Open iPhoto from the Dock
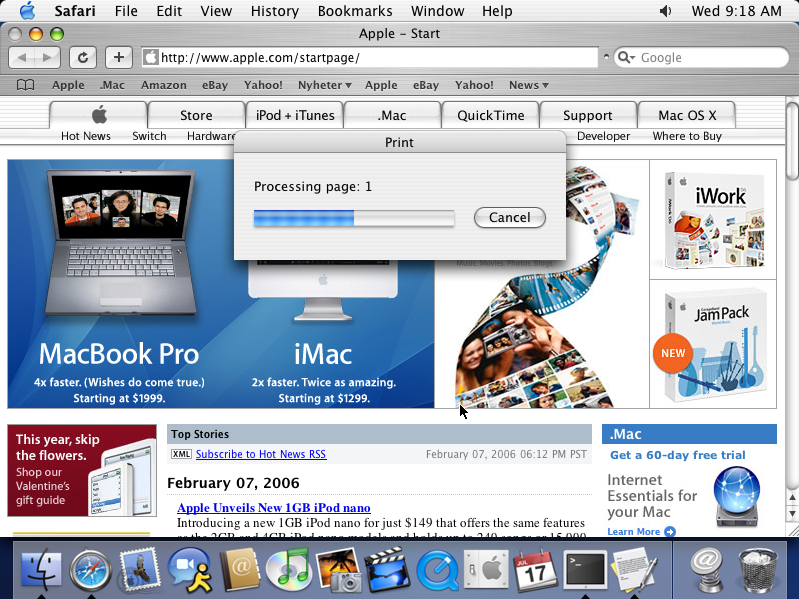 [338, 569]
